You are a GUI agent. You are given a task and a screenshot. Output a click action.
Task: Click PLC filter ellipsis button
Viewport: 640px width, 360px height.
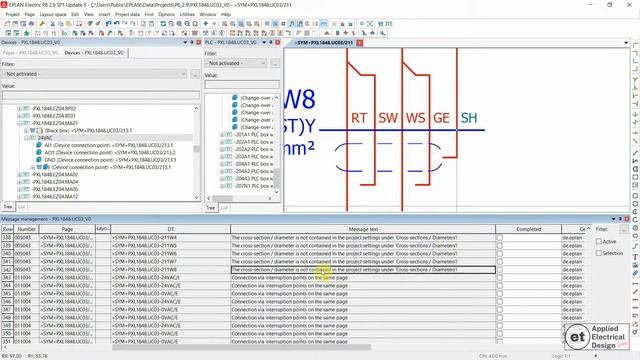coord(275,63)
